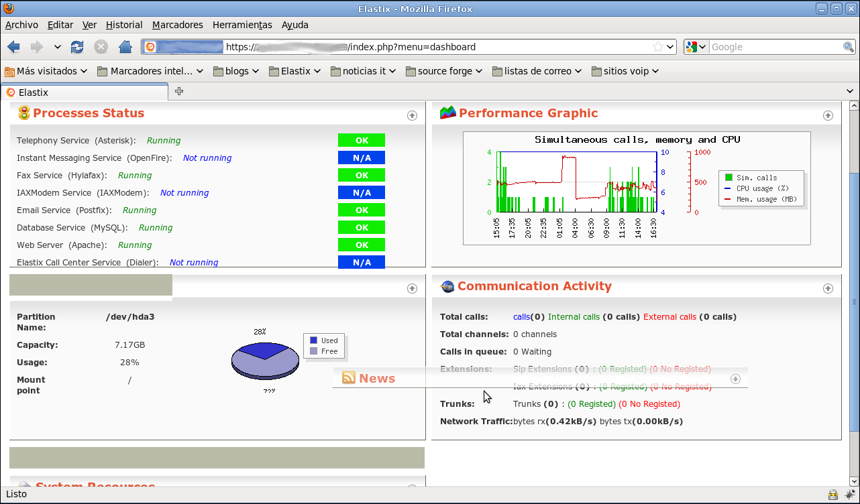Open the Ayuda menu

(294, 25)
